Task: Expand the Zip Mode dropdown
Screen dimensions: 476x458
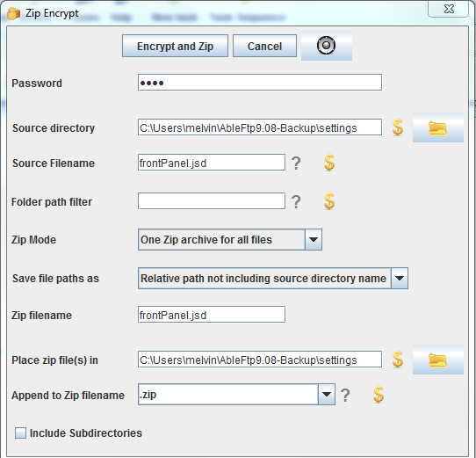Action: 314,240
